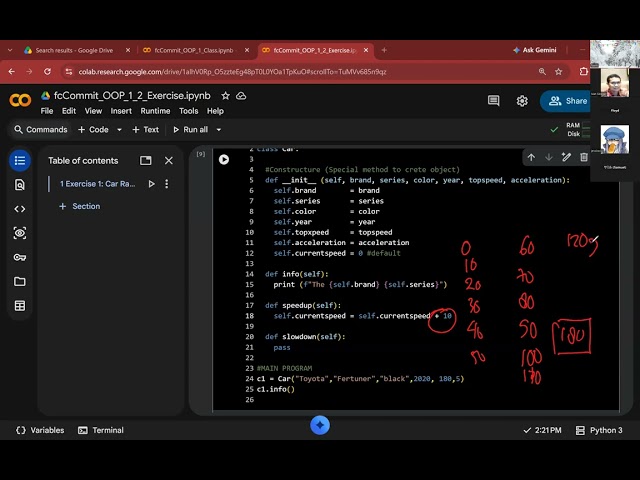Click the cell edit/AI pencil icon
This screenshot has height=480, width=640.
[566, 157]
